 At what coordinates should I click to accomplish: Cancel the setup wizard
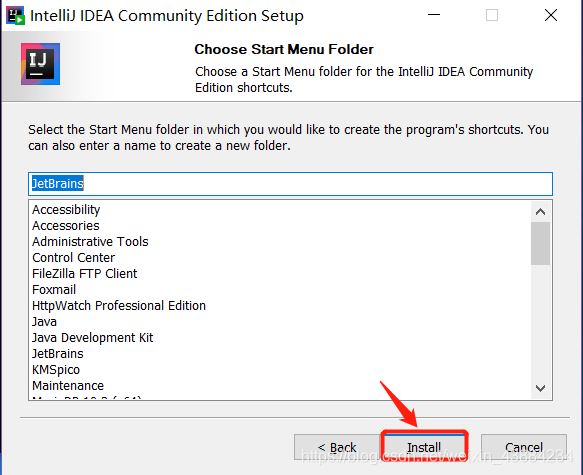point(524,447)
